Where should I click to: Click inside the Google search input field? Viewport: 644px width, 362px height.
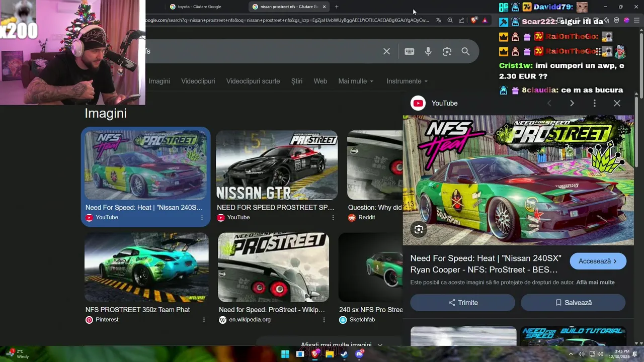pyautogui.click(x=262, y=51)
